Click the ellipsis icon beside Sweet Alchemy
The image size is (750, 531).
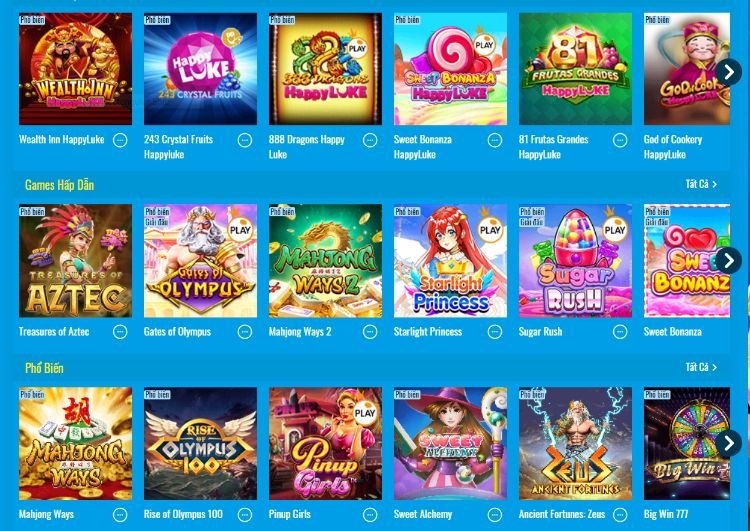click(495, 515)
